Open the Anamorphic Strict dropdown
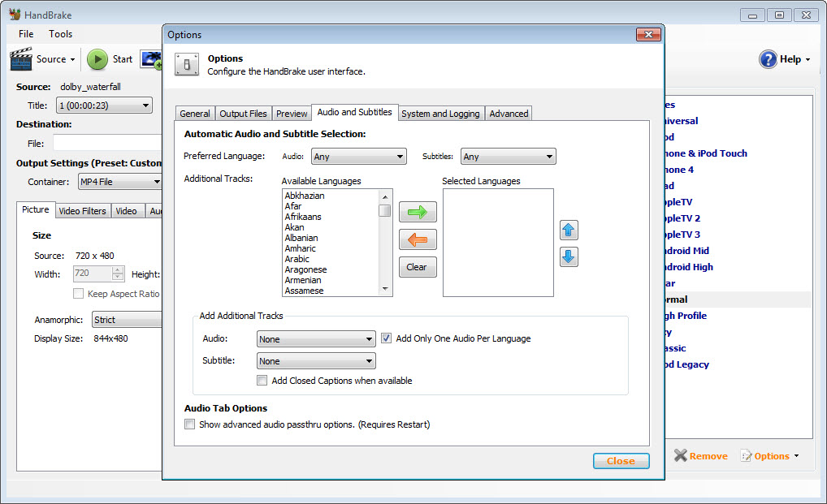The height and width of the screenshot is (504, 827). (128, 320)
